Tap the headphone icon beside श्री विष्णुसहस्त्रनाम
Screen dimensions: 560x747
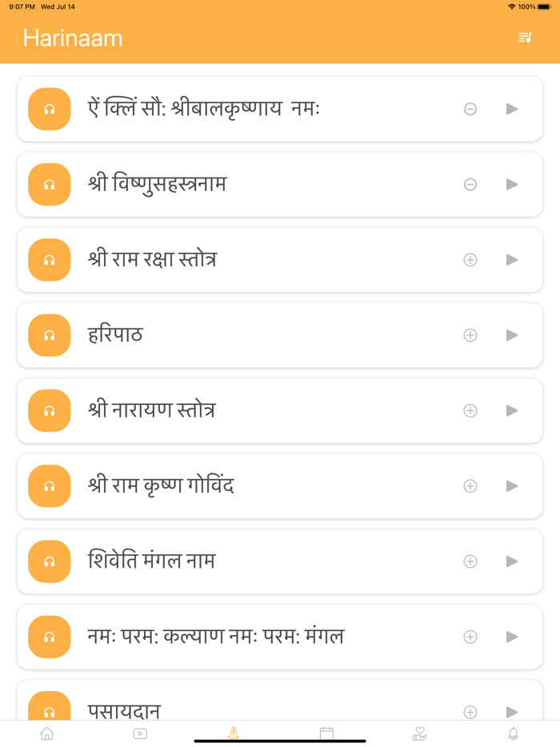[49, 184]
